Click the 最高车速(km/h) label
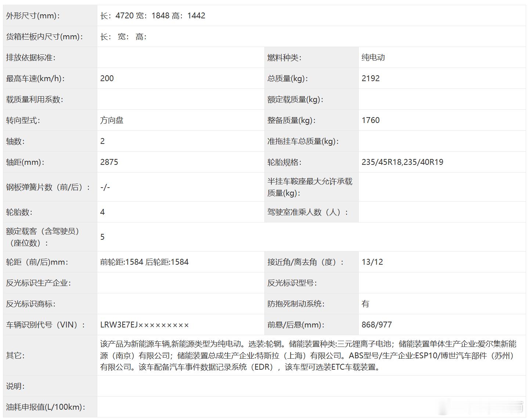This screenshot has height=420, width=528. [x=35, y=79]
